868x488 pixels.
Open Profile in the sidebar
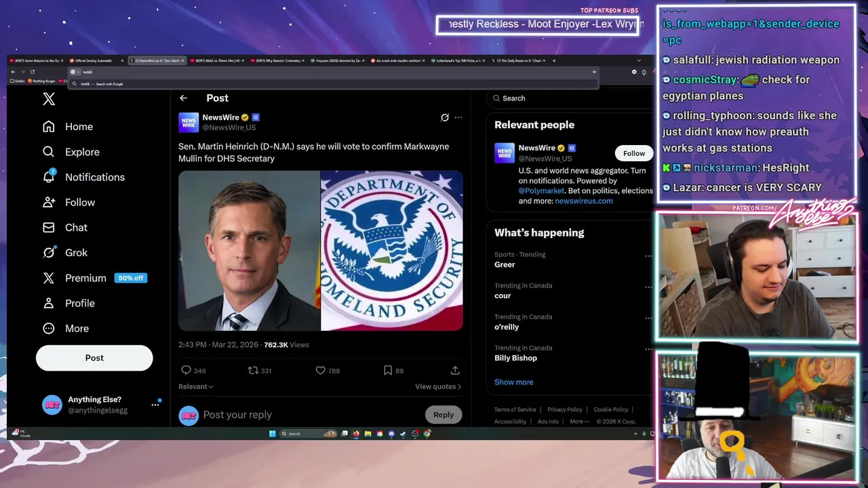(68, 303)
